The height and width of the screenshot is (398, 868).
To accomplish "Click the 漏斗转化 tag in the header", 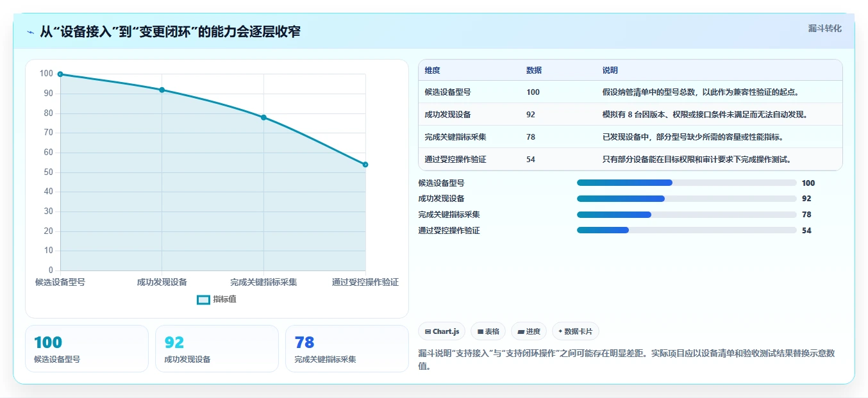I will click(x=824, y=28).
